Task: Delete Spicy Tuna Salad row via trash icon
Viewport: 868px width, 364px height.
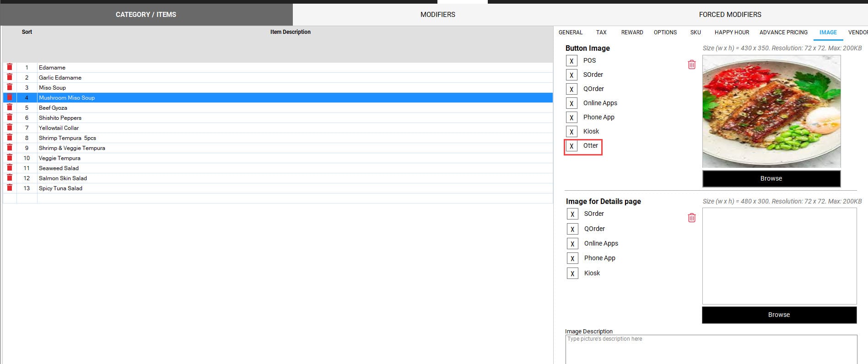Action: click(x=10, y=188)
